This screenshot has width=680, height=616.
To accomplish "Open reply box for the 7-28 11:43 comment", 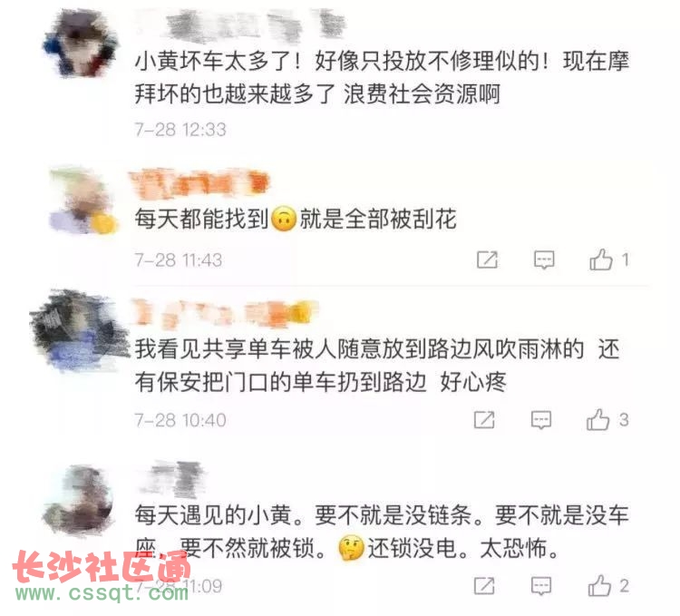I will click(x=544, y=259).
